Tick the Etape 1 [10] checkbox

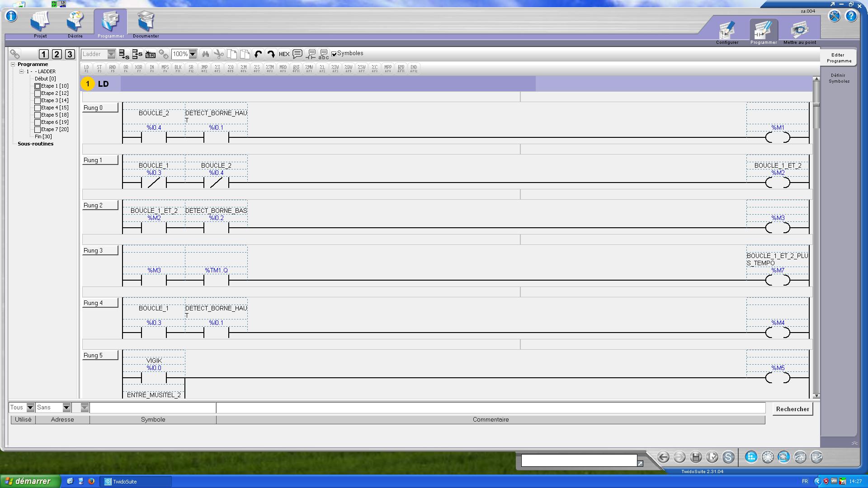point(38,86)
